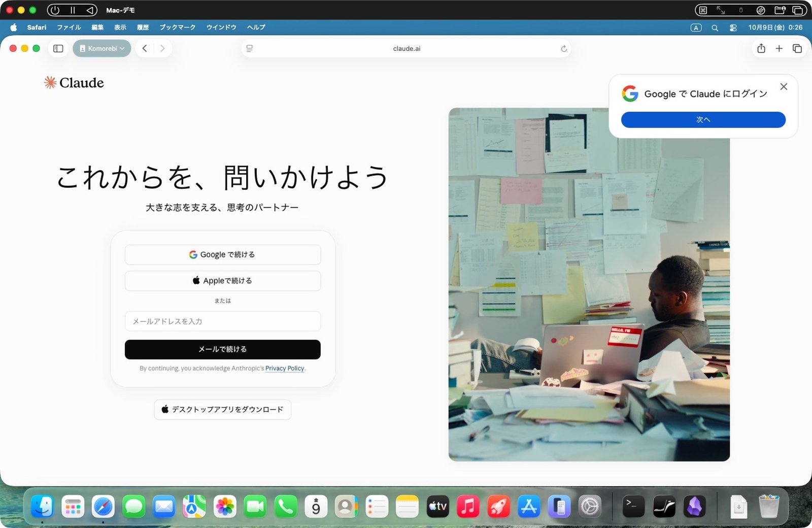
Task: Open the Apple menu
Action: pos(14,27)
